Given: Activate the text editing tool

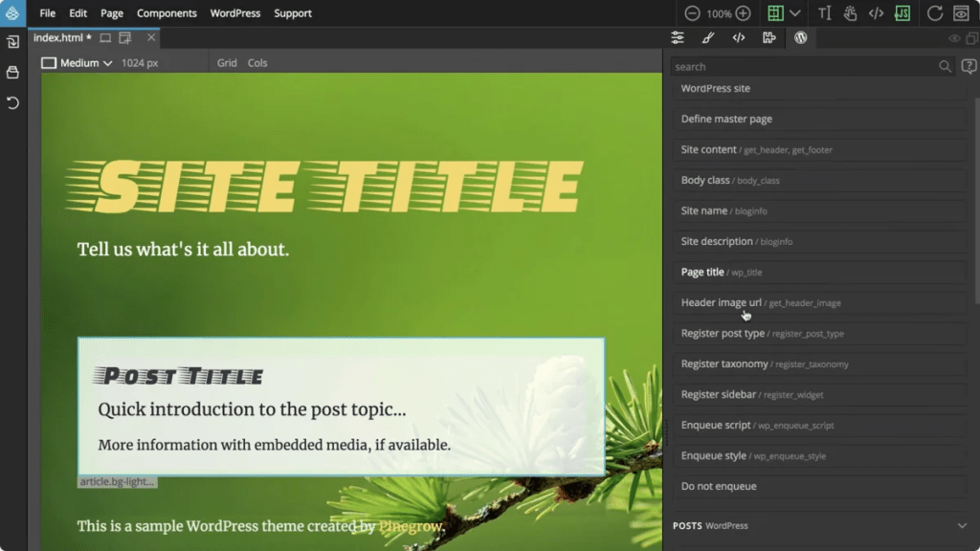Looking at the screenshot, I should pos(824,12).
